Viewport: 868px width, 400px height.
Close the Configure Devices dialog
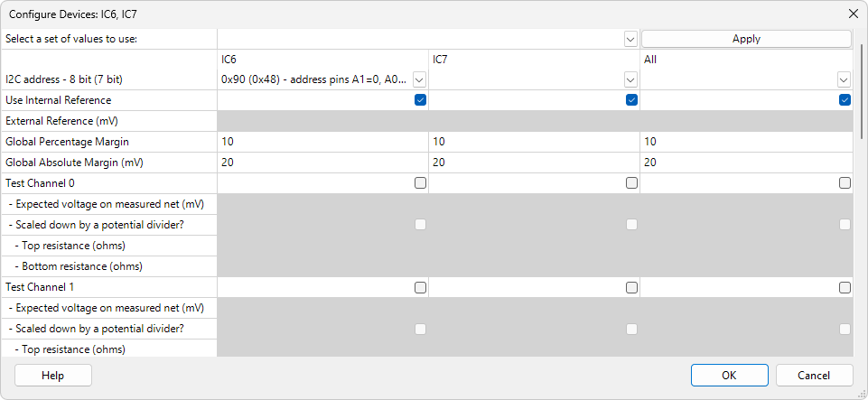[853, 14]
